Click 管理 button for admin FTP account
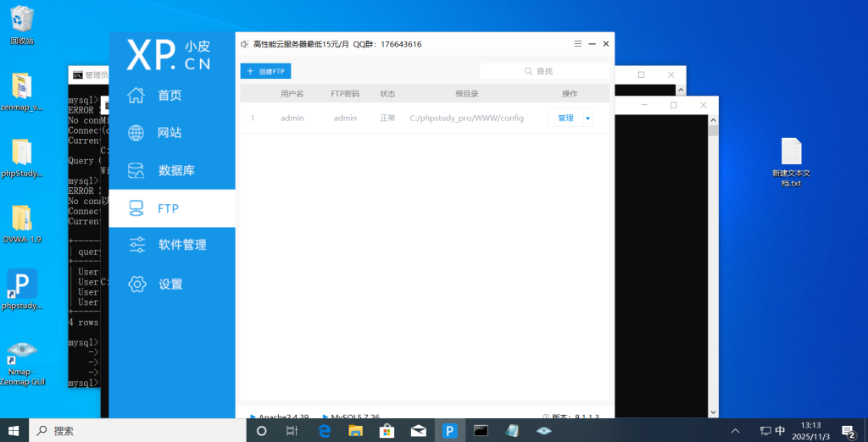 (x=565, y=119)
